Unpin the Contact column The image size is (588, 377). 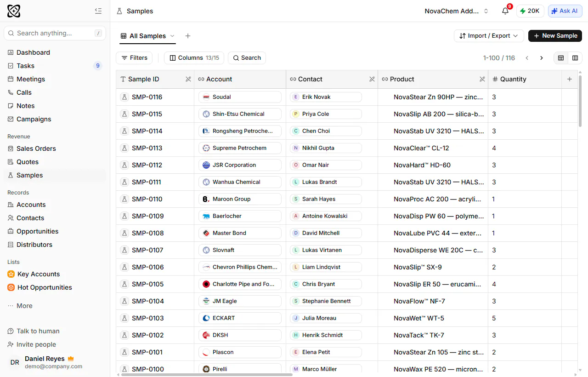372,79
